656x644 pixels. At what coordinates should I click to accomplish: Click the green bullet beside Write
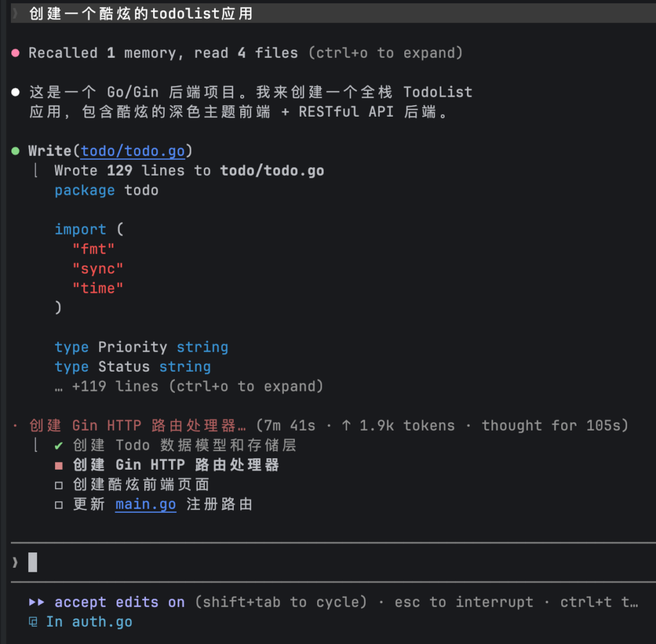pos(15,151)
